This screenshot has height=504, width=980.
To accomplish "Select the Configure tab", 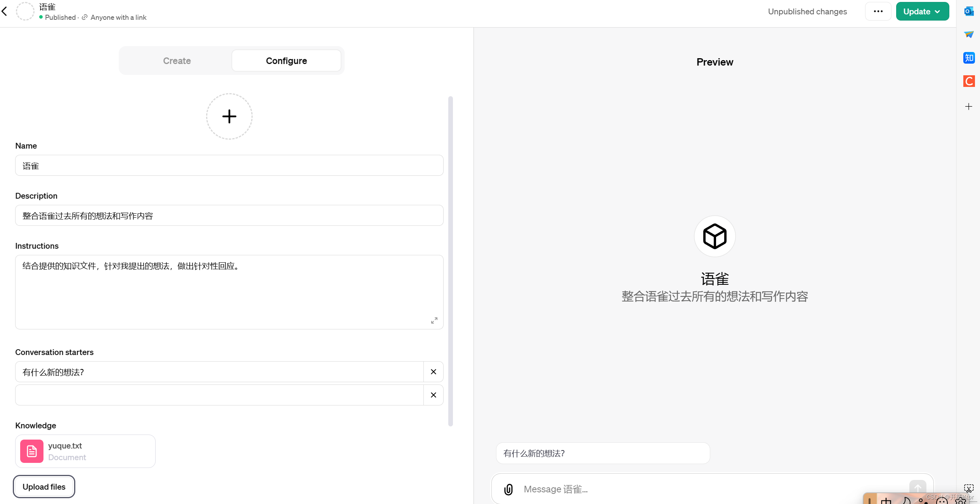I will pos(286,61).
